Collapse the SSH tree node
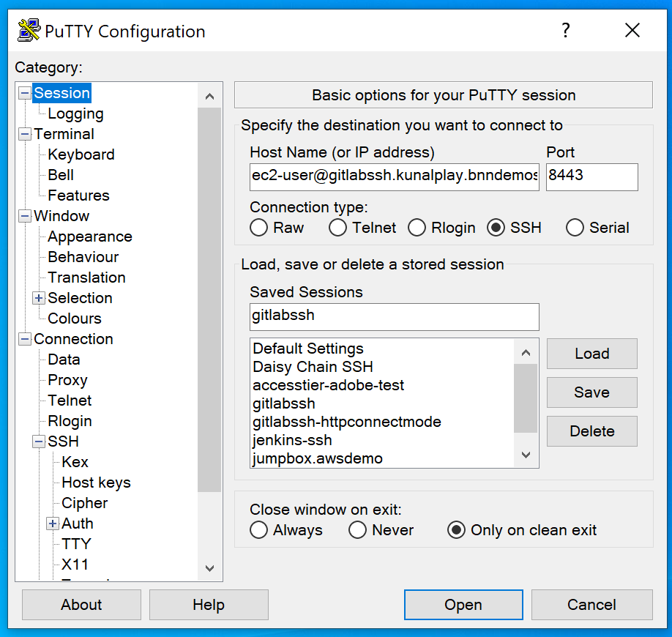This screenshot has width=672, height=637. pyautogui.click(x=39, y=442)
